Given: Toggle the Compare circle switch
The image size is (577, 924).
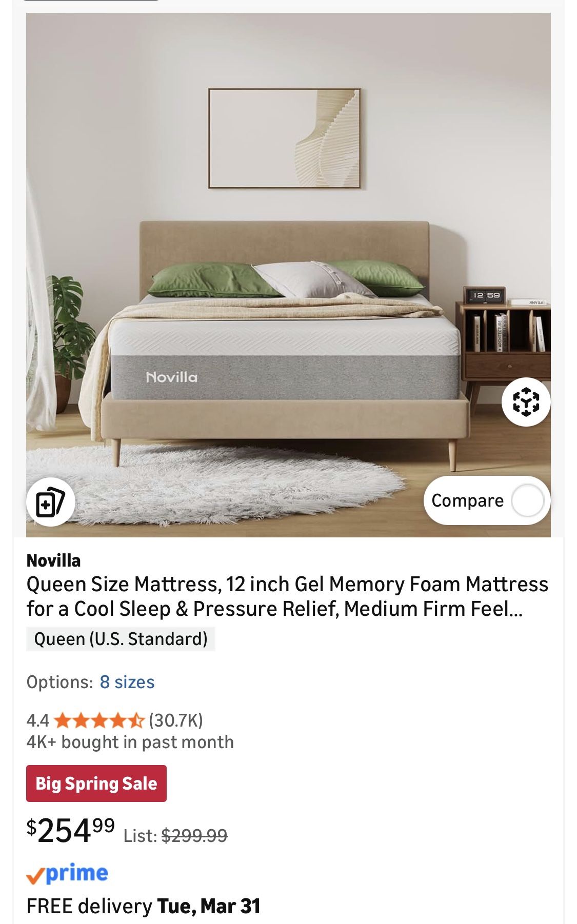Looking at the screenshot, I should point(527,500).
